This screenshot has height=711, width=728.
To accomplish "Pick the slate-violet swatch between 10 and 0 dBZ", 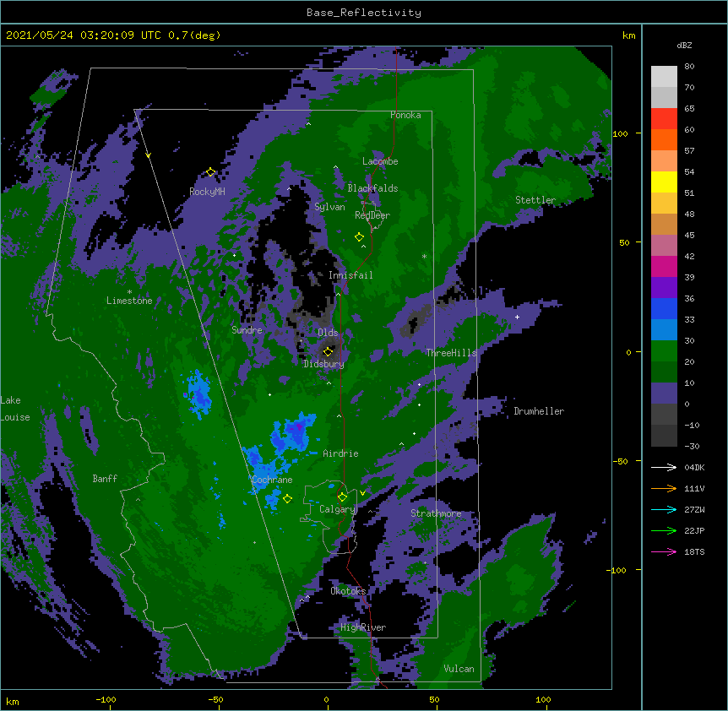I will coord(664,393).
